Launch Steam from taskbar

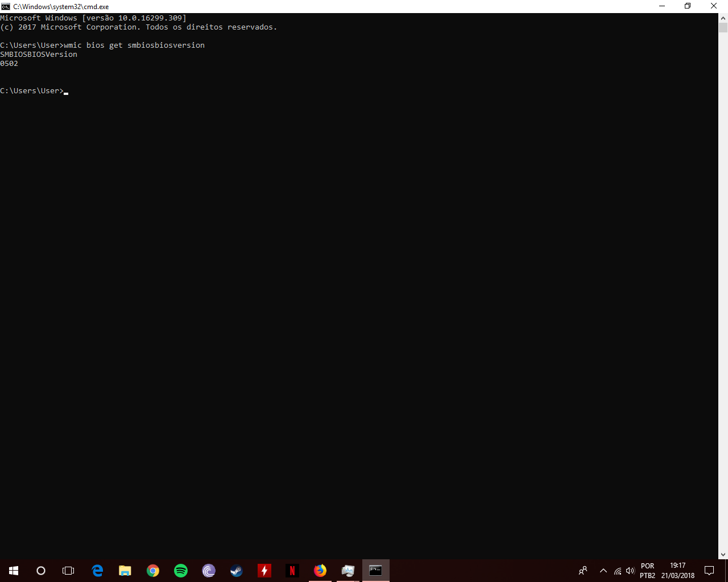pos(237,571)
